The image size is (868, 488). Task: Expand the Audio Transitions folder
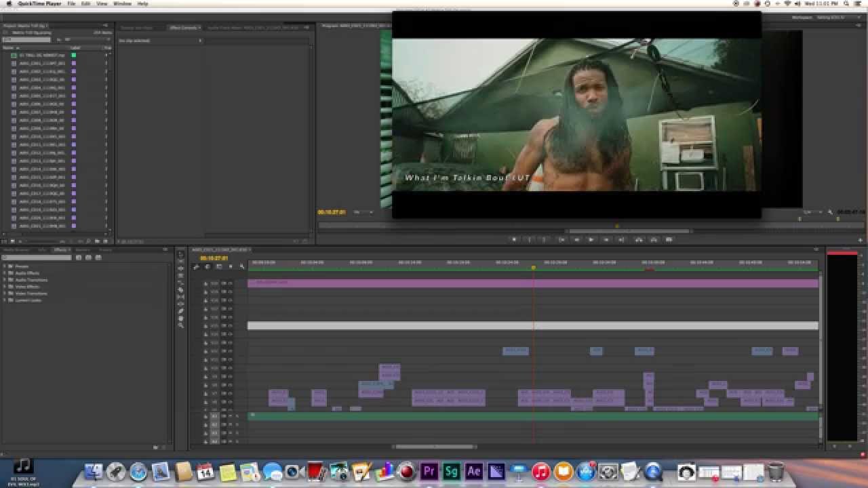pyautogui.click(x=4, y=280)
